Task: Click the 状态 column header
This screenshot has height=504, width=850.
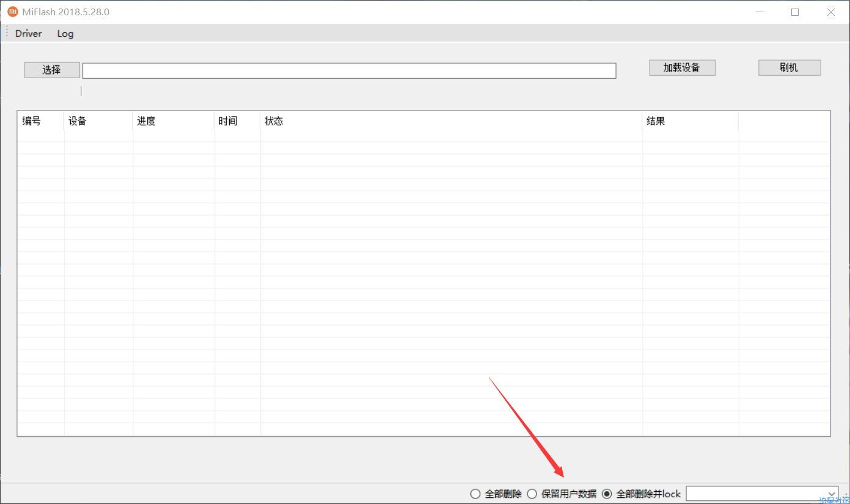Action: pos(452,121)
